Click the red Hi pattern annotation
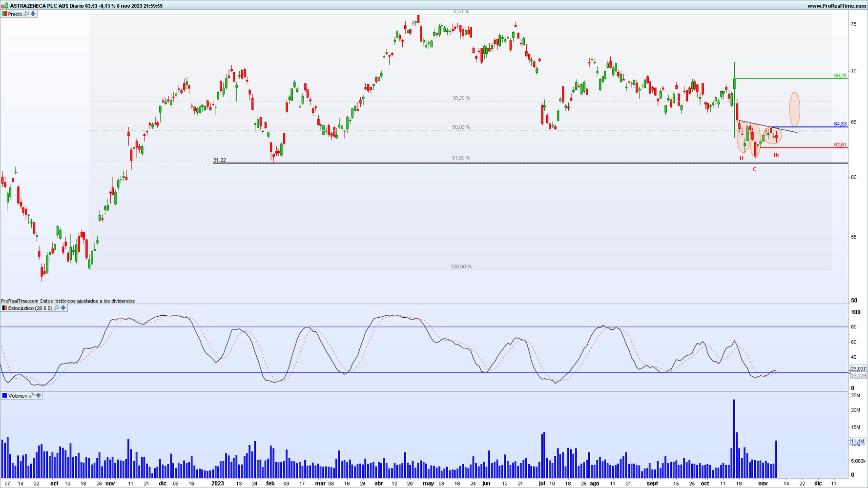The width and height of the screenshot is (868, 488). point(776,155)
